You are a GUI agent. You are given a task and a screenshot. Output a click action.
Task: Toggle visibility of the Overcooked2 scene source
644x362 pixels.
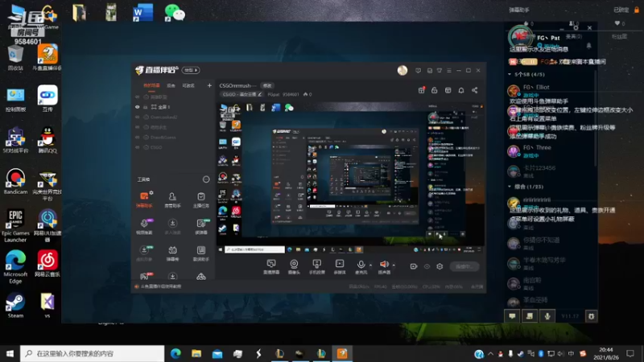[x=138, y=117]
